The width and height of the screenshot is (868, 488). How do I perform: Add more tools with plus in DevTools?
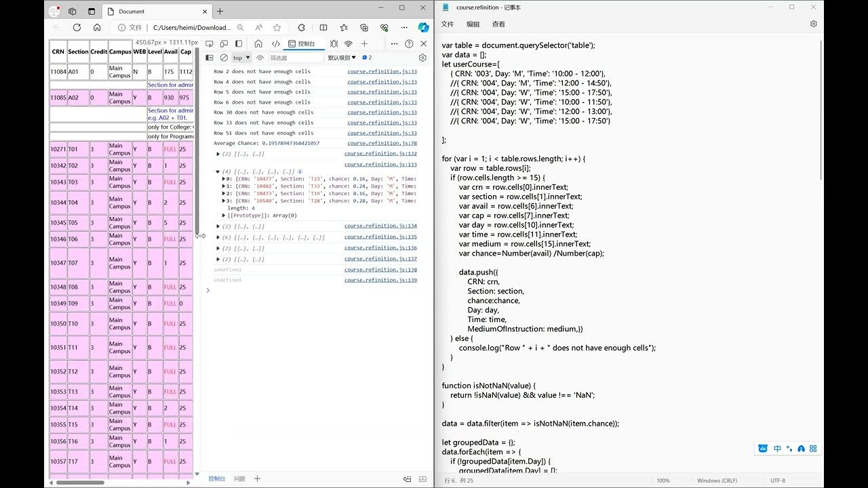[364, 43]
